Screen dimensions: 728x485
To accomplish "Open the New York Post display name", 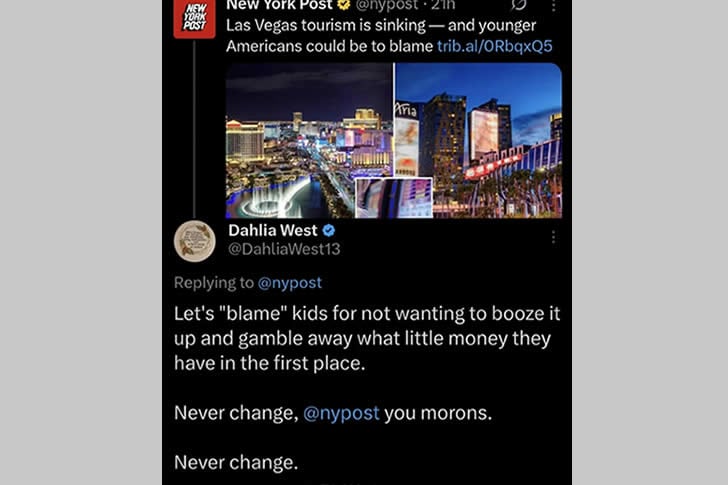I will tap(280, 5).
